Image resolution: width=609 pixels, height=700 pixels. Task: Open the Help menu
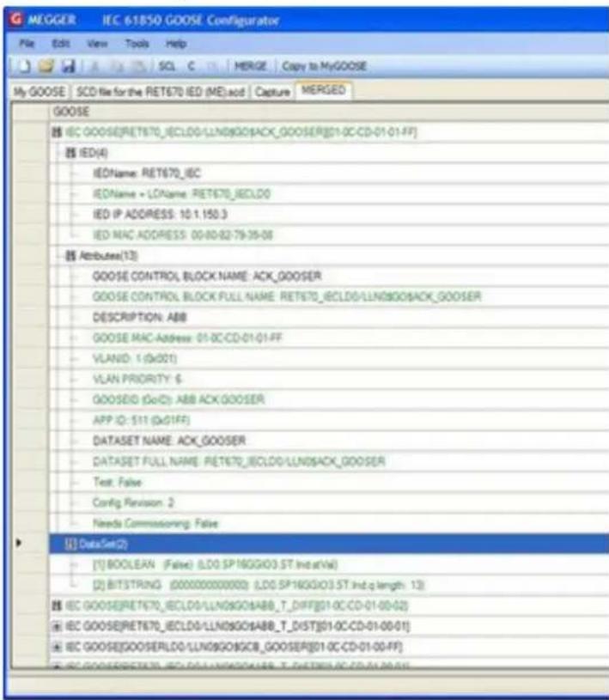click(176, 43)
